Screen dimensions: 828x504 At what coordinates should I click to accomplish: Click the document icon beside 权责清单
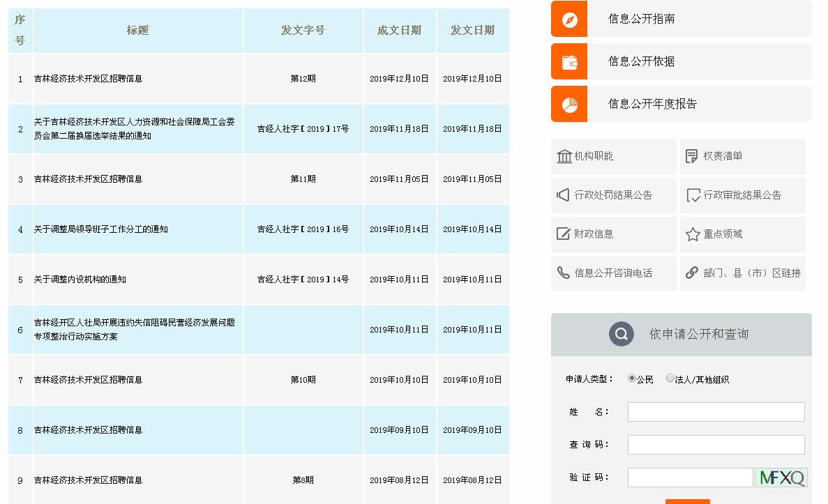tap(691, 156)
